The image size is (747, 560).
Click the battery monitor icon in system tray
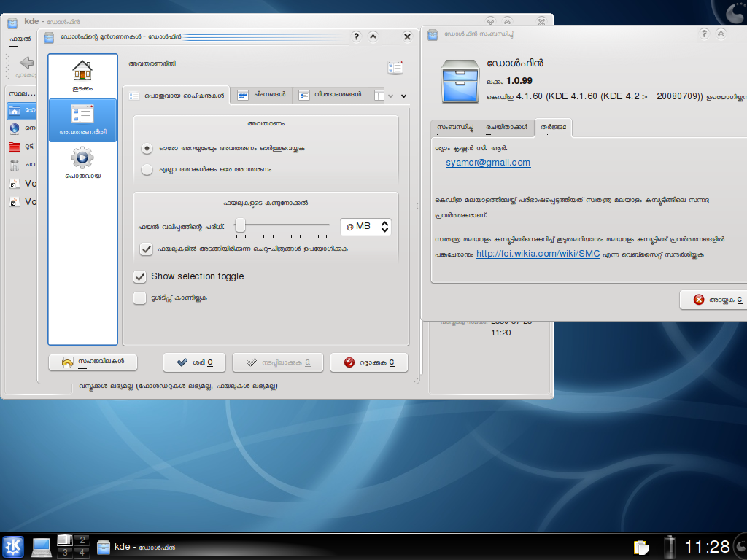coord(670,547)
